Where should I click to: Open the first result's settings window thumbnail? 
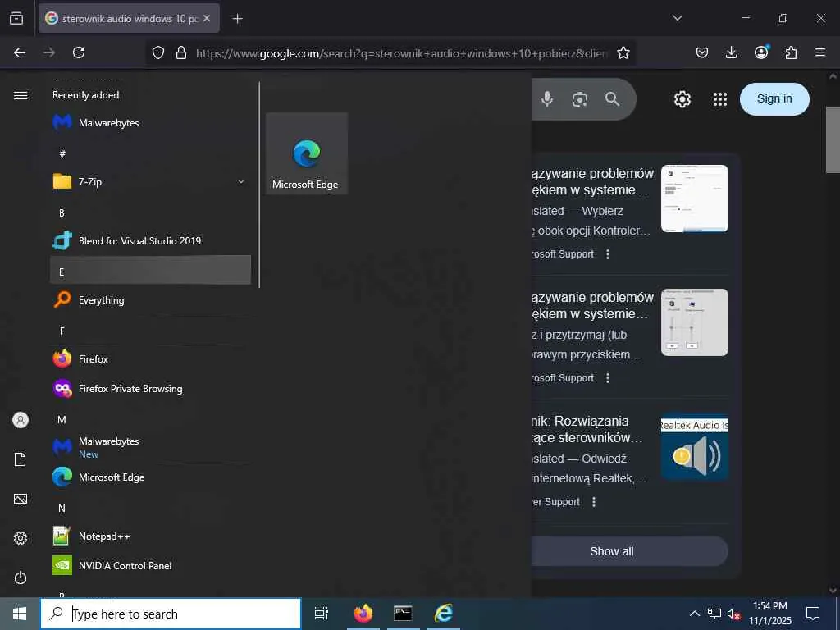click(694, 199)
